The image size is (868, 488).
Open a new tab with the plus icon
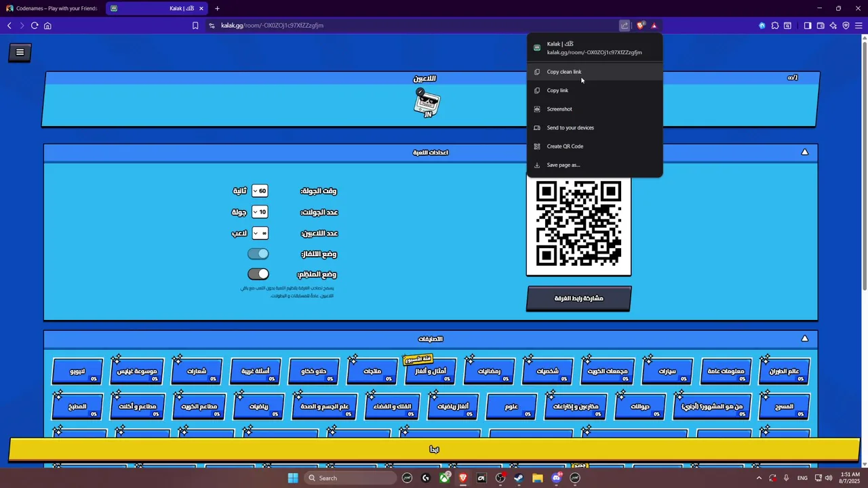(217, 8)
